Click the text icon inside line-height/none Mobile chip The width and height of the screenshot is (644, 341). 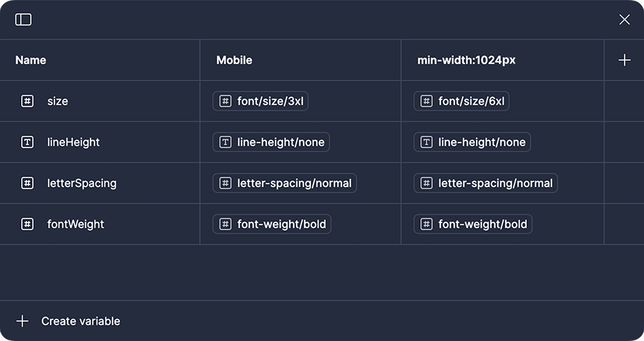point(225,142)
